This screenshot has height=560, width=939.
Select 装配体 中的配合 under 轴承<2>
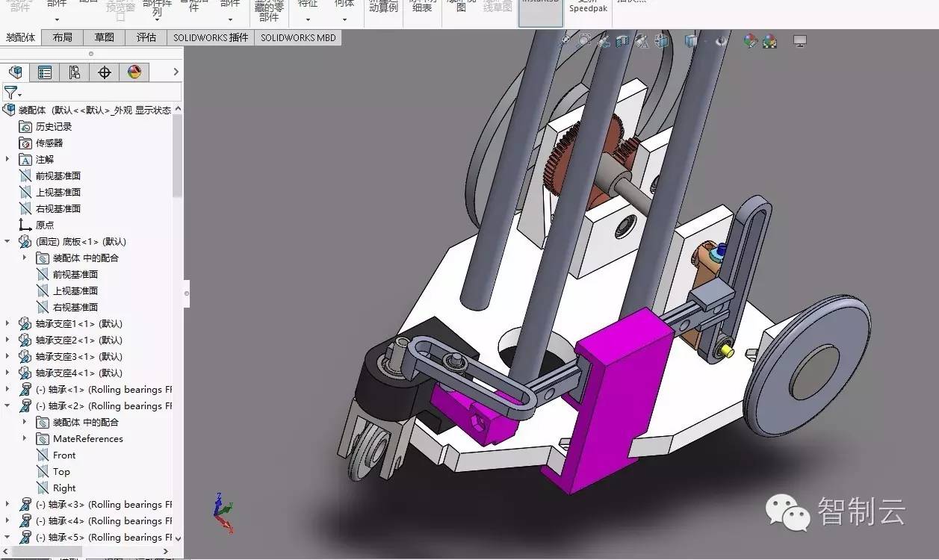pos(86,422)
